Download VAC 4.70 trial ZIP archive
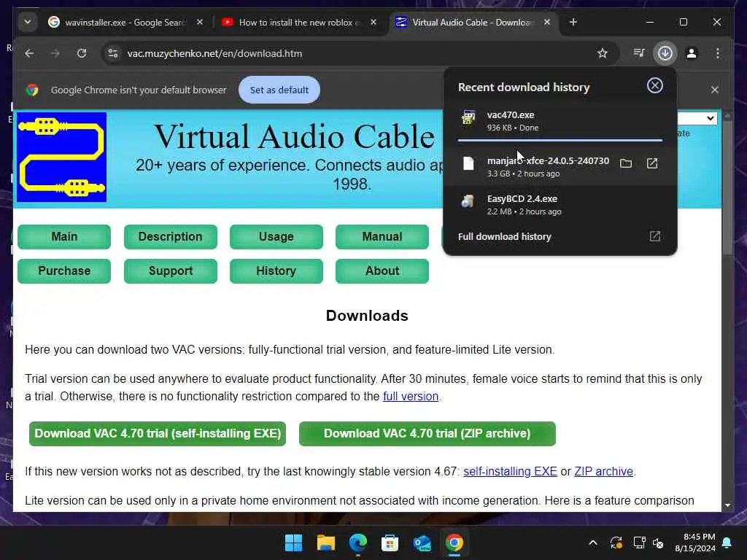 point(427,434)
